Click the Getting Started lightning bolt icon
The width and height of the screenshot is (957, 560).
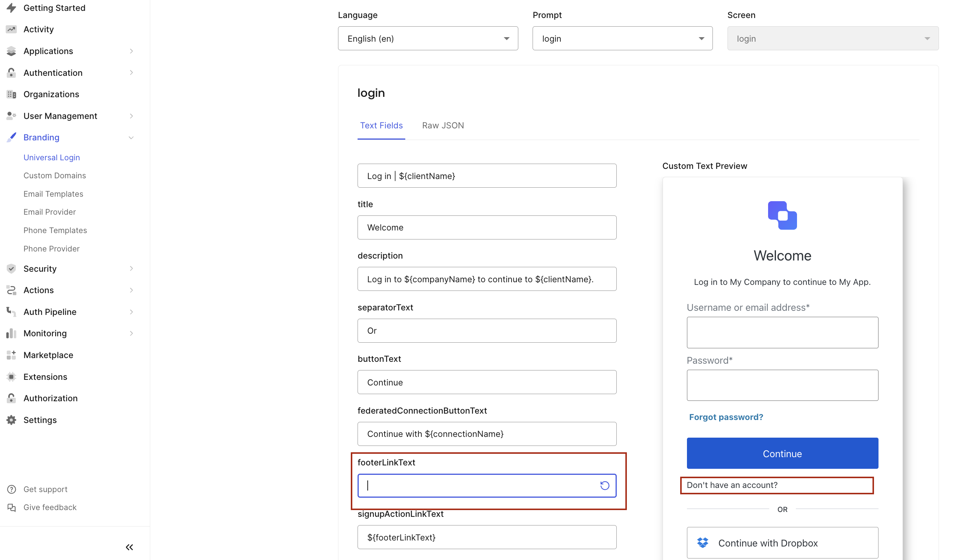pyautogui.click(x=11, y=8)
